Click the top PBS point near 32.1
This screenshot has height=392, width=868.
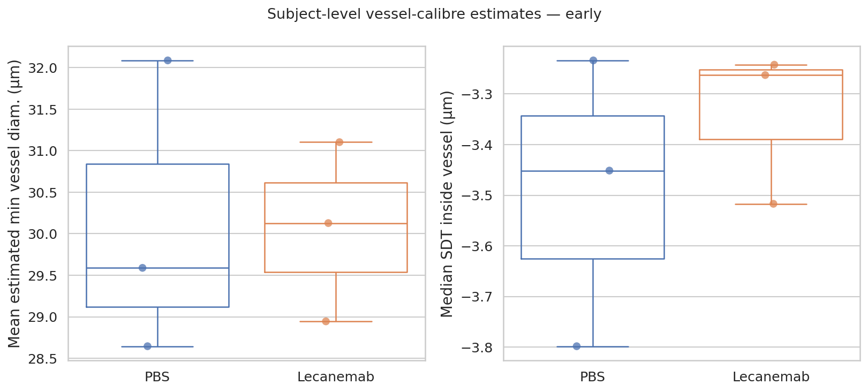pos(168,61)
